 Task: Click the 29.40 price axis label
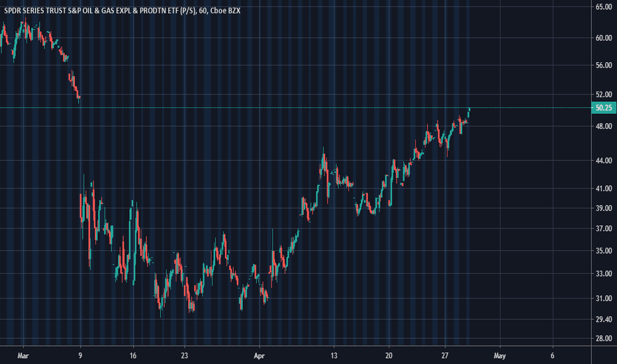pyautogui.click(x=604, y=320)
